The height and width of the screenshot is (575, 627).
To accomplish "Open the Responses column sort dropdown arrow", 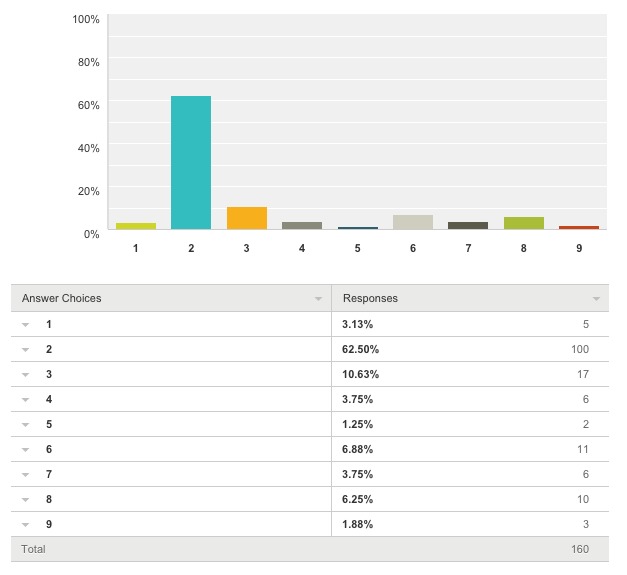I will [x=596, y=299].
